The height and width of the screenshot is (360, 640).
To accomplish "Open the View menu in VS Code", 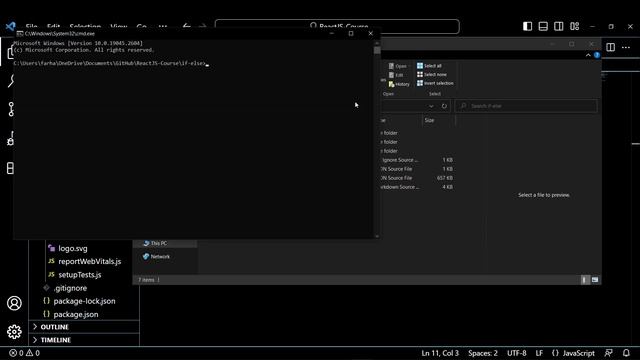I will pos(119,27).
